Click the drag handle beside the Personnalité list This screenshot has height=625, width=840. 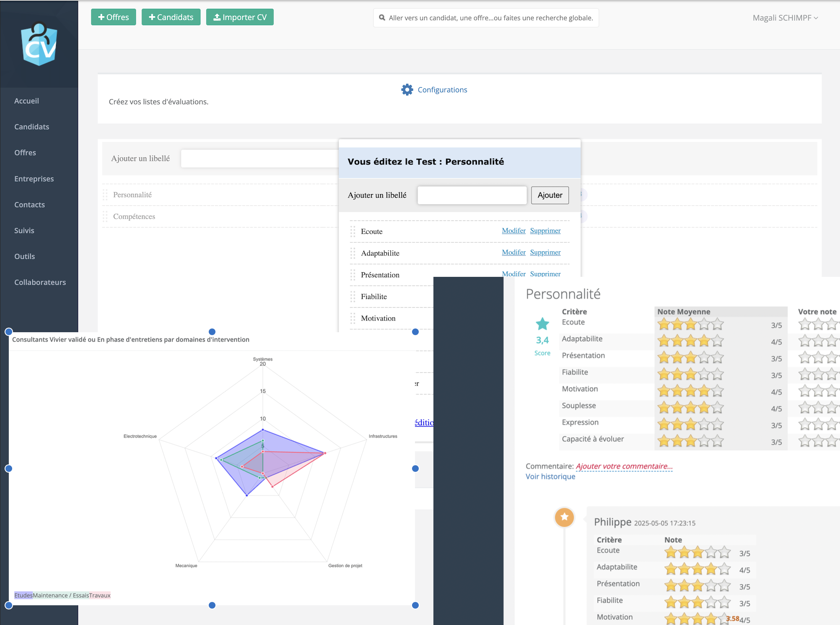click(105, 195)
